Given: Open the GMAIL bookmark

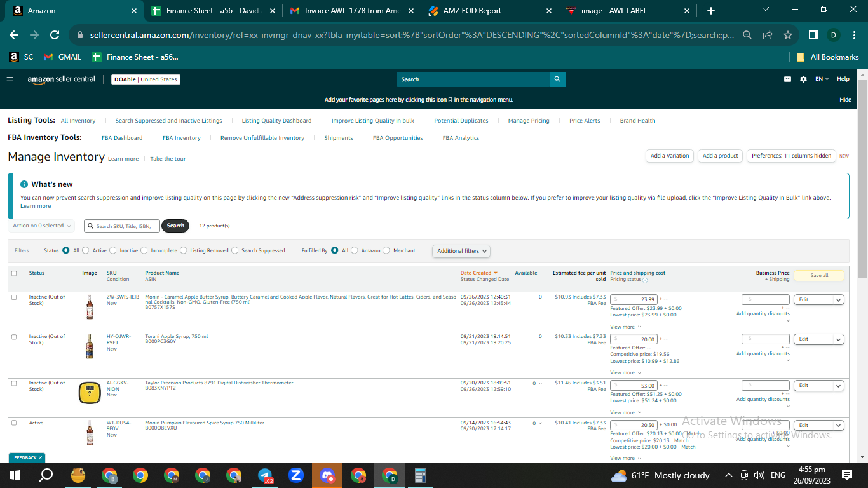Looking at the screenshot, I should click(63, 57).
